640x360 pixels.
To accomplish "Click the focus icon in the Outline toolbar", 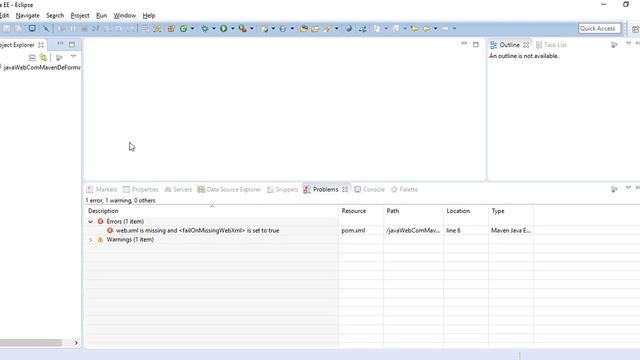I will click(614, 44).
